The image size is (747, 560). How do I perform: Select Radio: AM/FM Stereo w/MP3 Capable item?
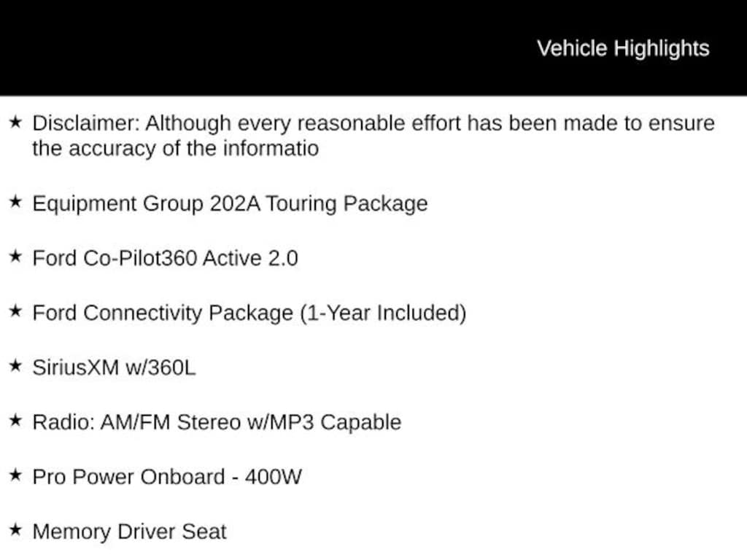[x=217, y=422]
